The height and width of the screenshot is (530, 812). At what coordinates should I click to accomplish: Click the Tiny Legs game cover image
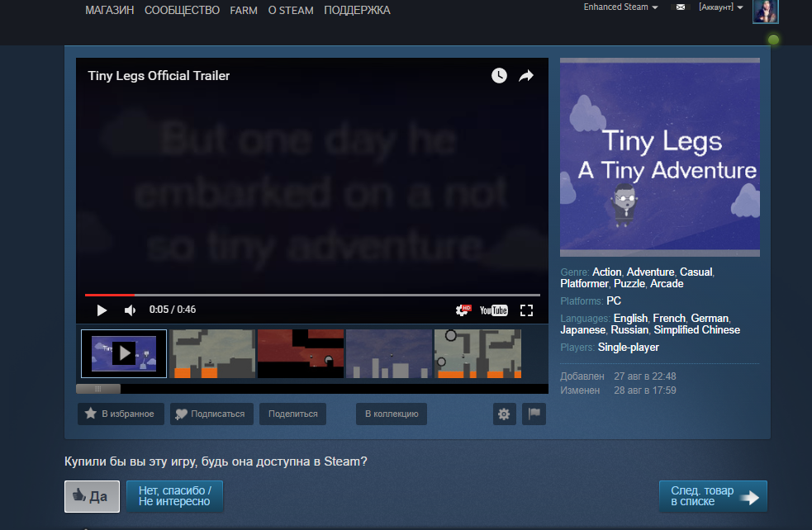pos(660,157)
